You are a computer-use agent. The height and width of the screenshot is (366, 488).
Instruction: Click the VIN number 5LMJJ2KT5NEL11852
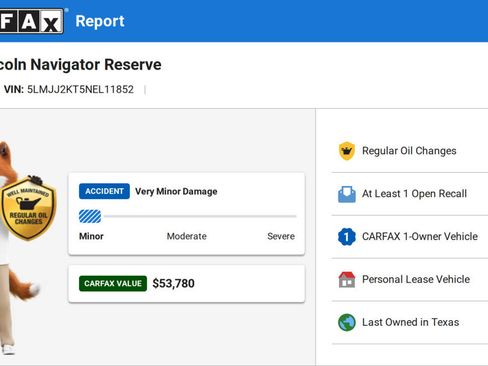click(80, 89)
